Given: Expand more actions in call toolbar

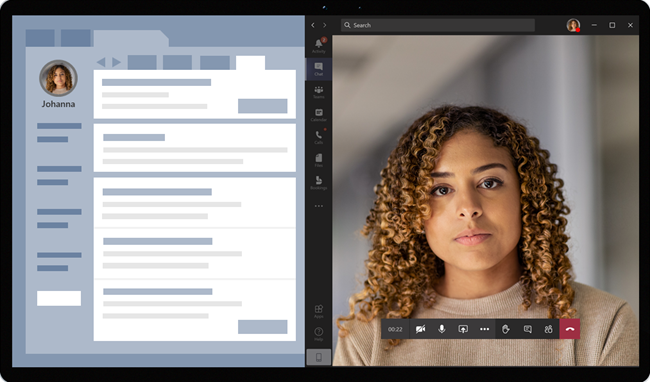Looking at the screenshot, I should pos(484,329).
